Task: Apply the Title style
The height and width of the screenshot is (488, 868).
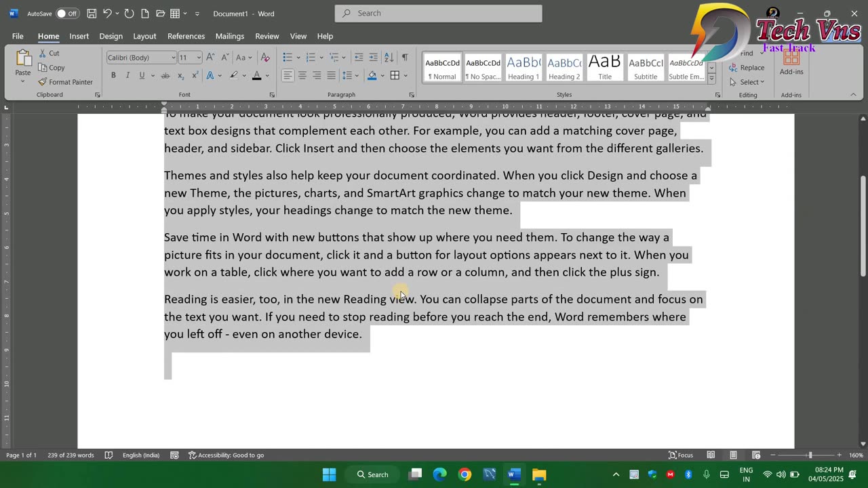Action: pos(605,68)
